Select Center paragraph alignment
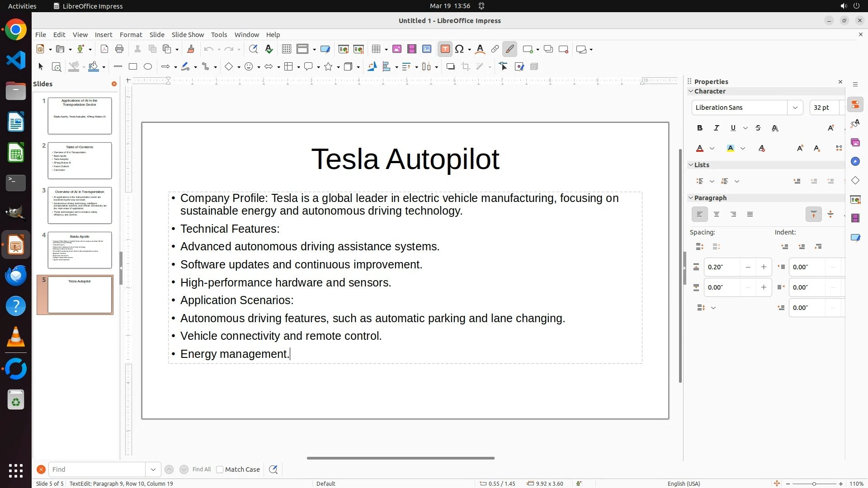The width and height of the screenshot is (868, 488). point(717,215)
